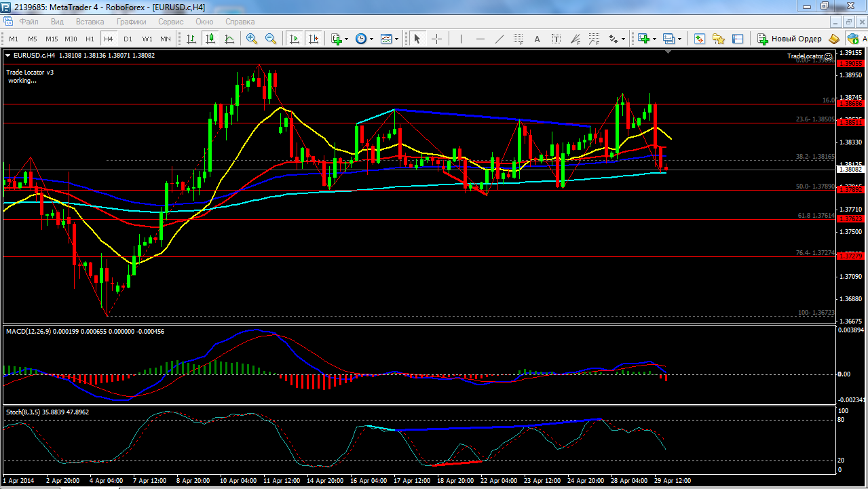
Task: Switch timeframe to D1
Action: 128,39
